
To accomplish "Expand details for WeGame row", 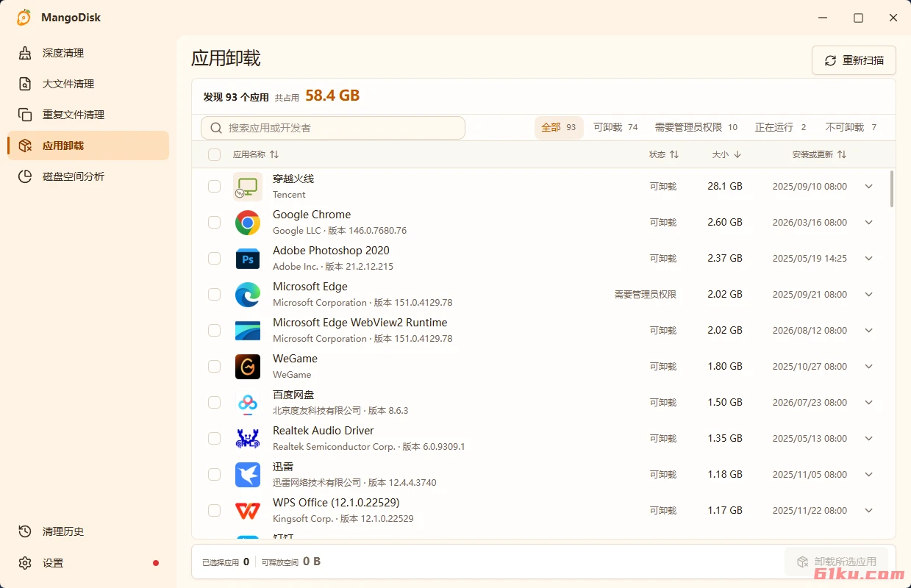I will pyautogui.click(x=869, y=367).
